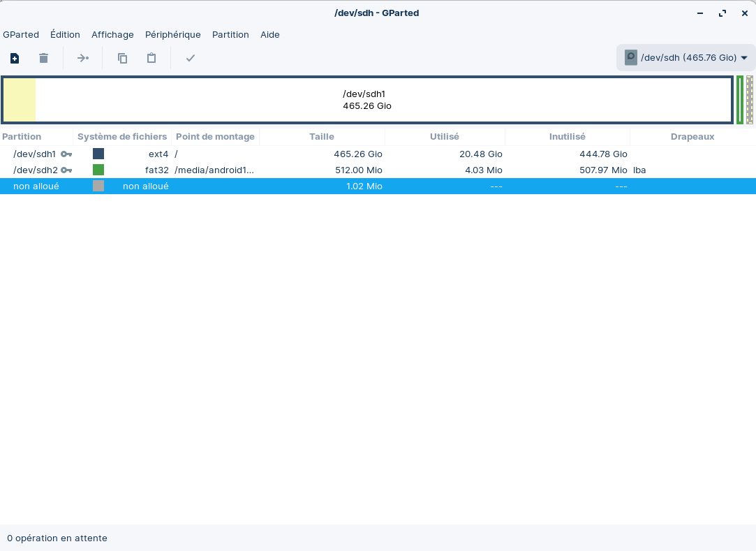This screenshot has width=756, height=551.
Task: Click the resize/move partition arrow icon
Action: tap(83, 58)
